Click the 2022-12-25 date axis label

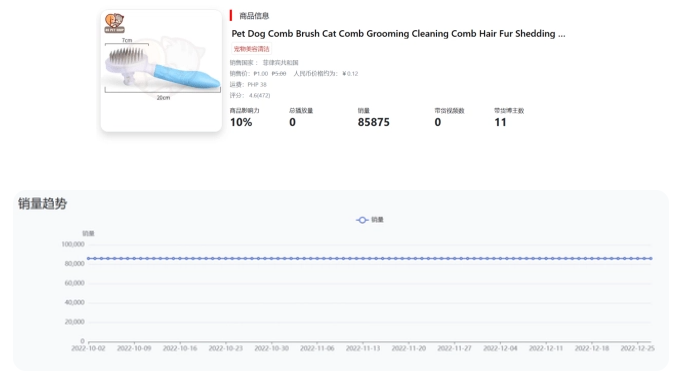[637, 348]
